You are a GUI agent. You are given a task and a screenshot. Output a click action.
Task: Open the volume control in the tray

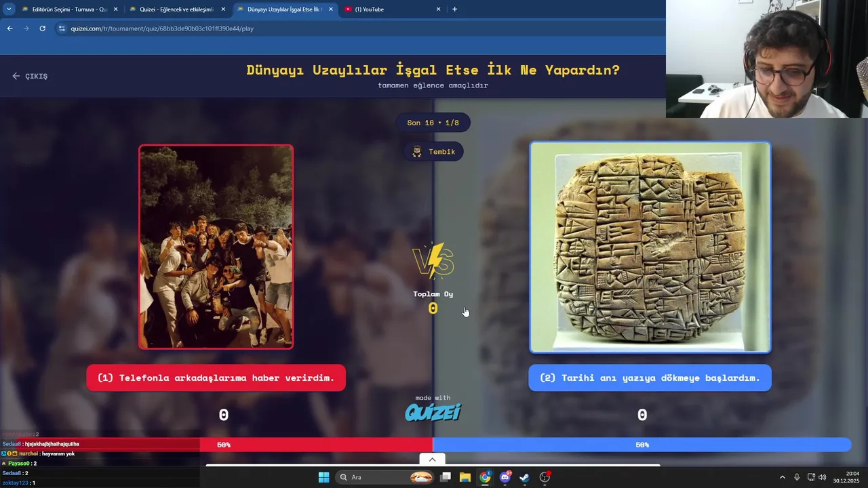click(x=823, y=477)
